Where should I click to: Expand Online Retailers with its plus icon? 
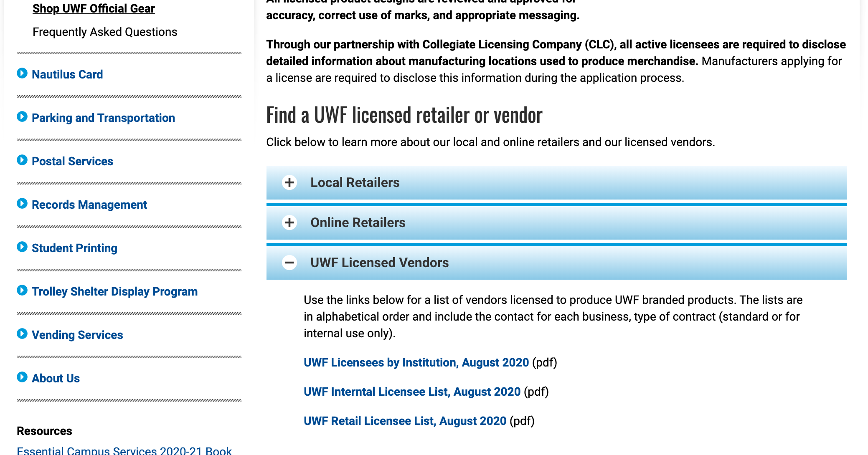pyautogui.click(x=289, y=222)
